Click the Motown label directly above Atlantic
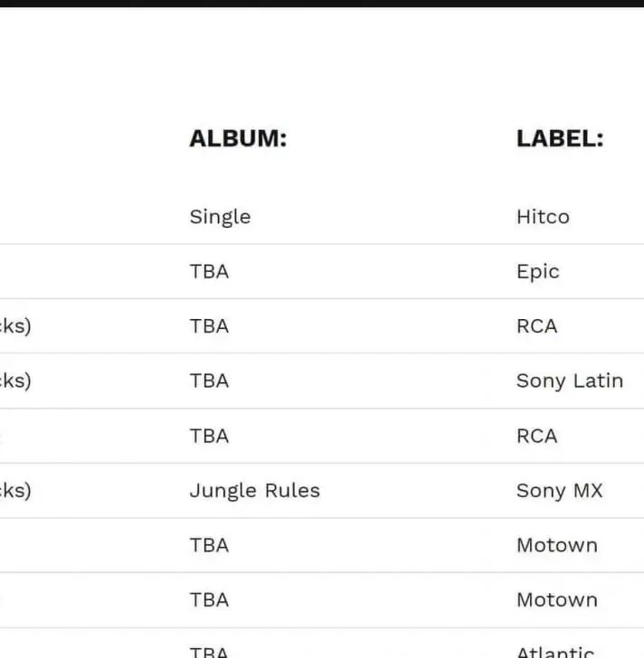 [x=556, y=600]
